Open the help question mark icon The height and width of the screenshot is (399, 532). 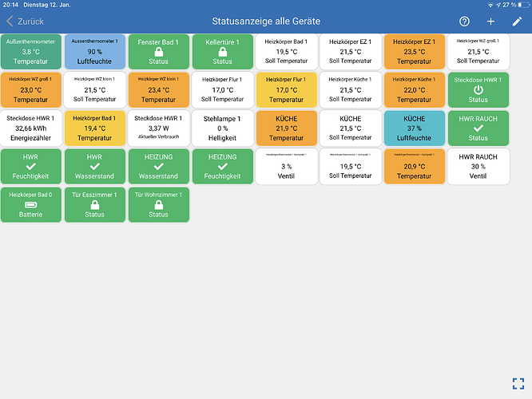pos(465,22)
